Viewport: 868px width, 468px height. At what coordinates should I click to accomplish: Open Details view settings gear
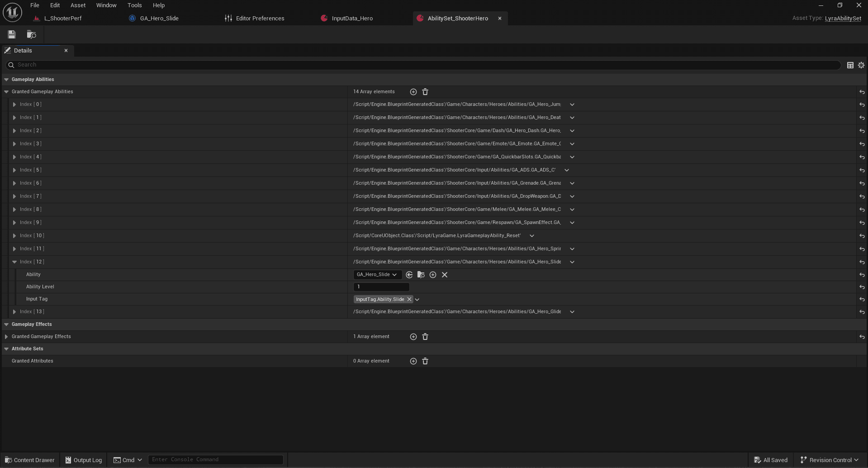(x=861, y=65)
